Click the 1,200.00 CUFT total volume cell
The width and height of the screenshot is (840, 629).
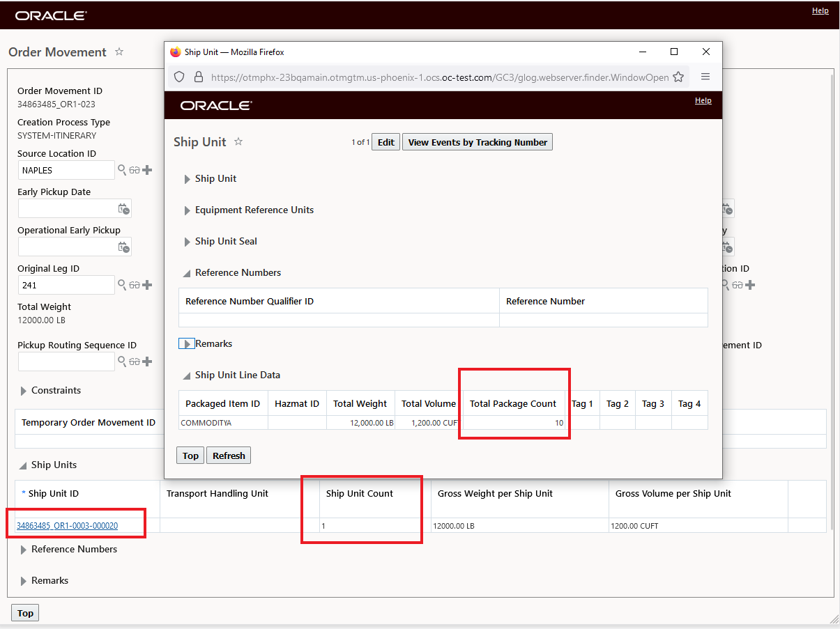(x=429, y=422)
